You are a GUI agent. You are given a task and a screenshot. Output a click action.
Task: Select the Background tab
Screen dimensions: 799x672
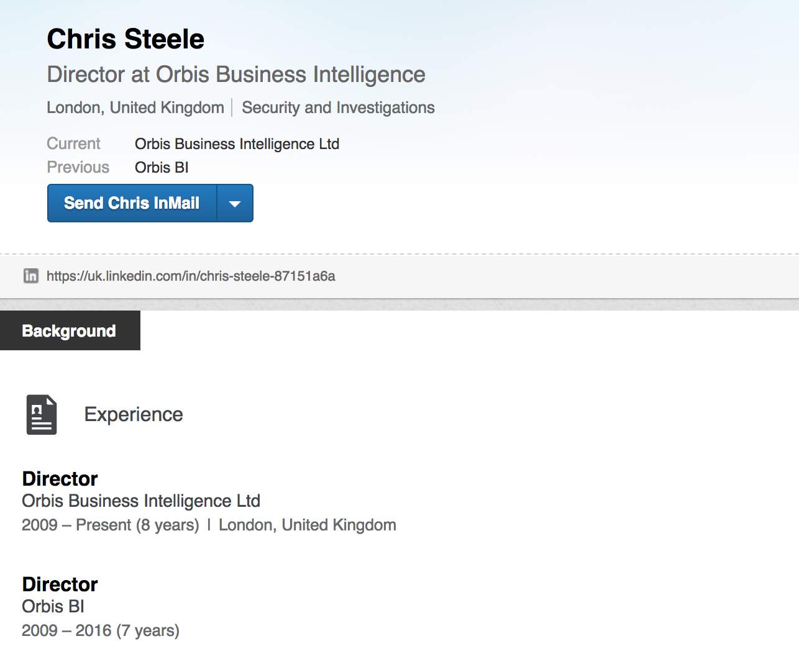(x=70, y=330)
